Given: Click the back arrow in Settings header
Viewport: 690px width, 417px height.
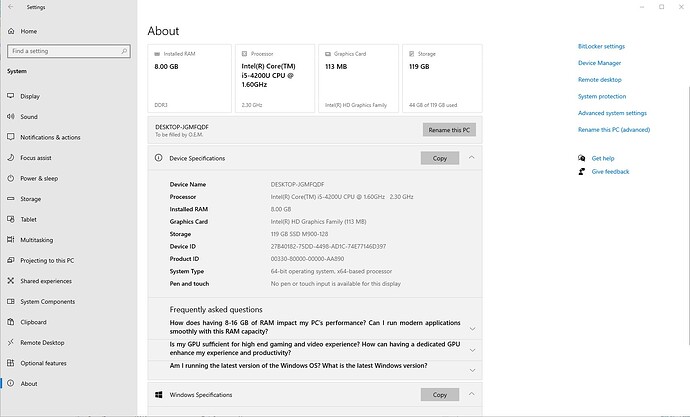Looking at the screenshot, I should pos(10,7).
